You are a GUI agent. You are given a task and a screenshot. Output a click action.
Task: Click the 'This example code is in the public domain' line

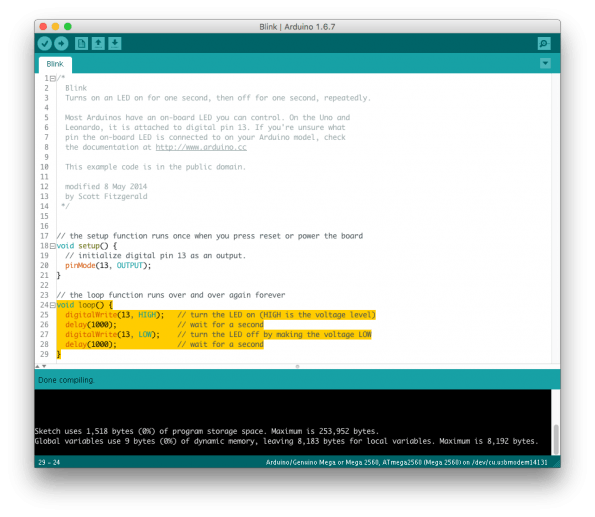tap(155, 167)
